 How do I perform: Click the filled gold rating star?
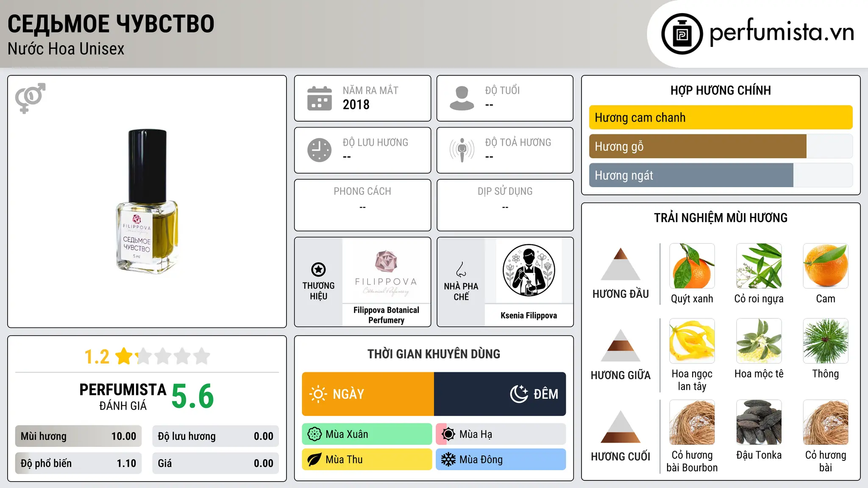pos(124,356)
